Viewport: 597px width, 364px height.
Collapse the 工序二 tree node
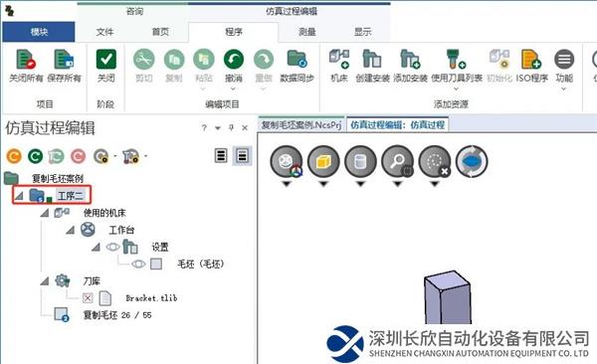19,196
